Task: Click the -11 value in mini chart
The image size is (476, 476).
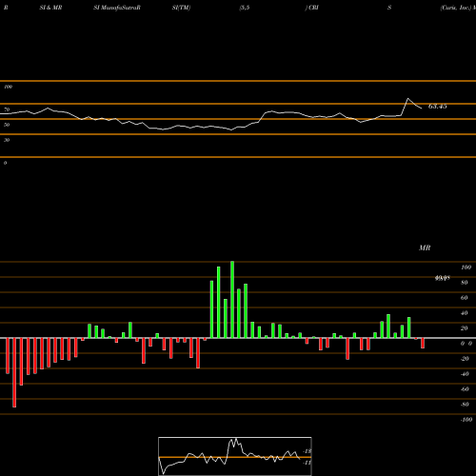Action: click(x=307, y=463)
